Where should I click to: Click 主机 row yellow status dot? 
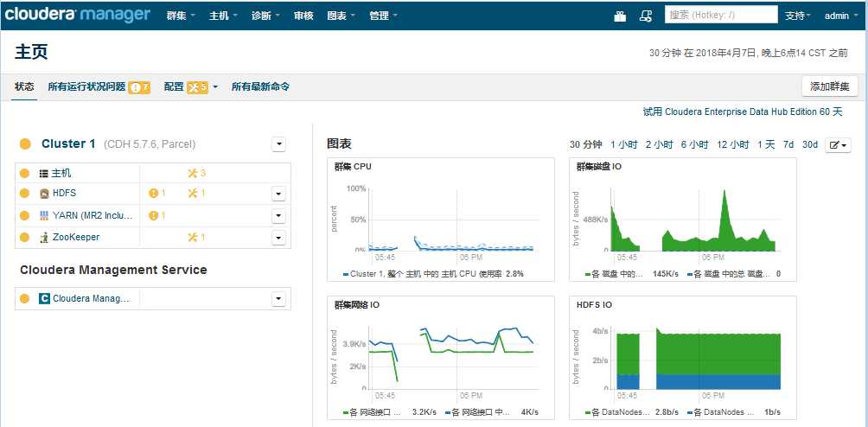[24, 174]
